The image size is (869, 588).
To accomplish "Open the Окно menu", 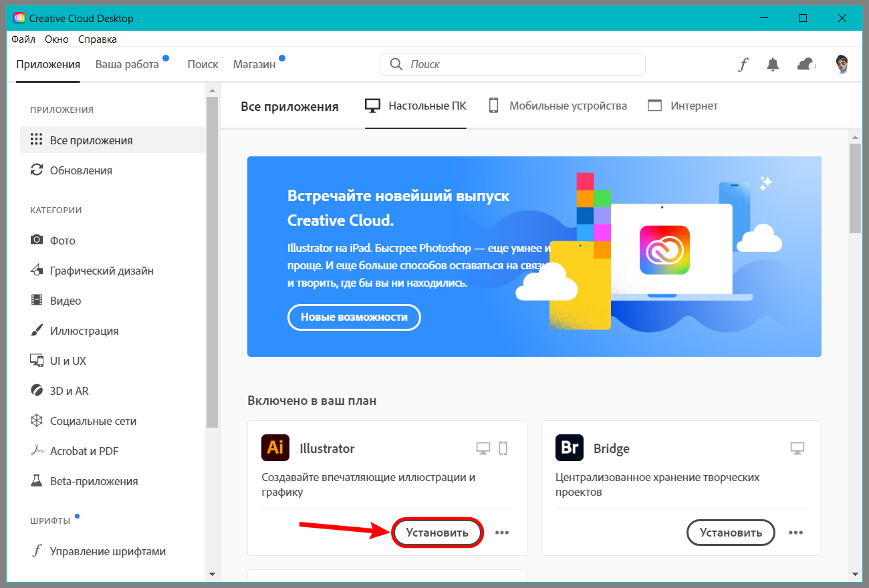I will point(57,39).
